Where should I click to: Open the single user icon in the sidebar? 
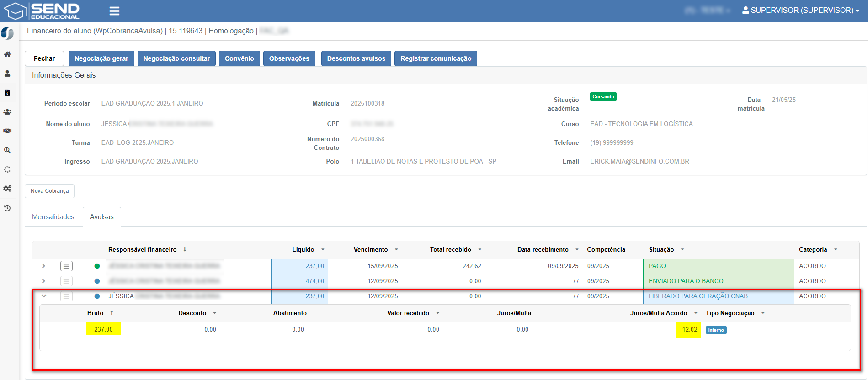pyautogui.click(x=7, y=74)
